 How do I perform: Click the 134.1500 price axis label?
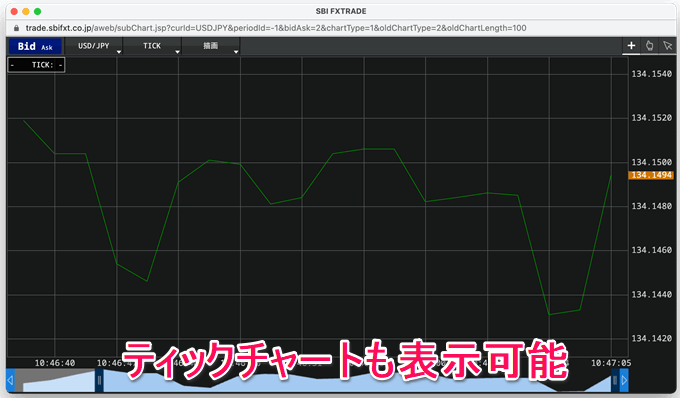coord(651,162)
